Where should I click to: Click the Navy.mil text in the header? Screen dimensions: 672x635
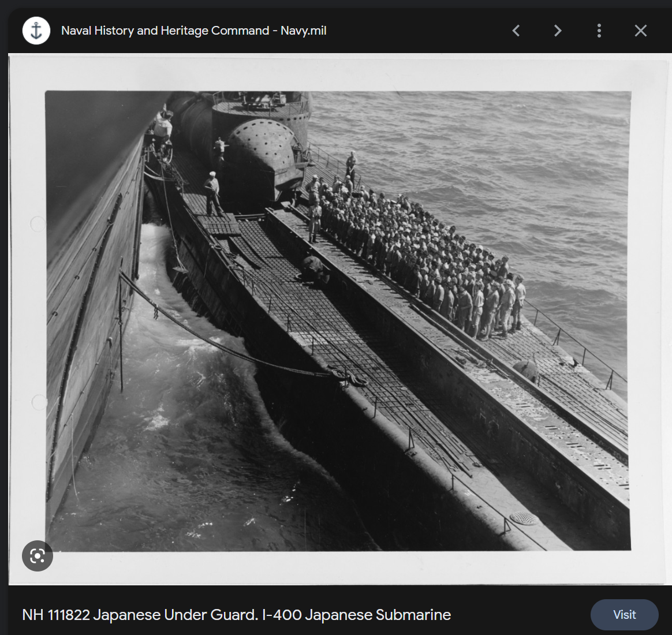[x=303, y=31]
